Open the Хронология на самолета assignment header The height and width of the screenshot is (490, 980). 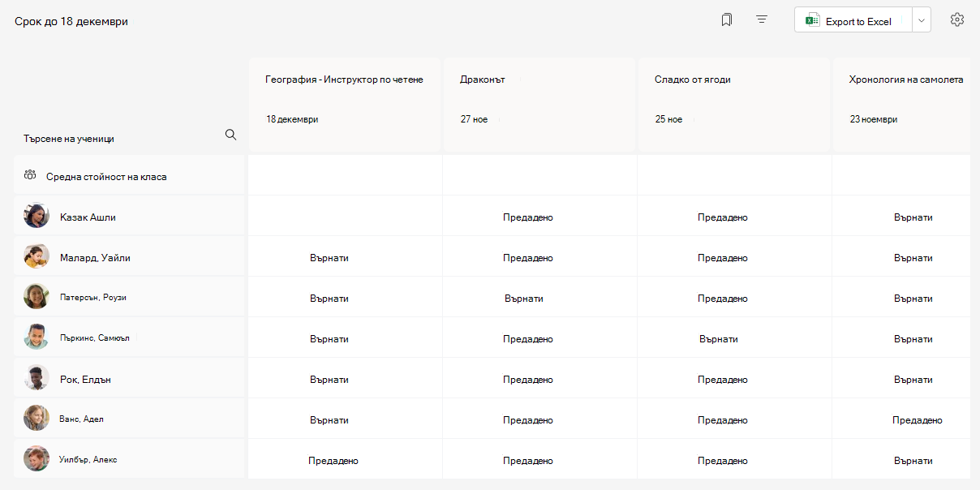(x=906, y=80)
